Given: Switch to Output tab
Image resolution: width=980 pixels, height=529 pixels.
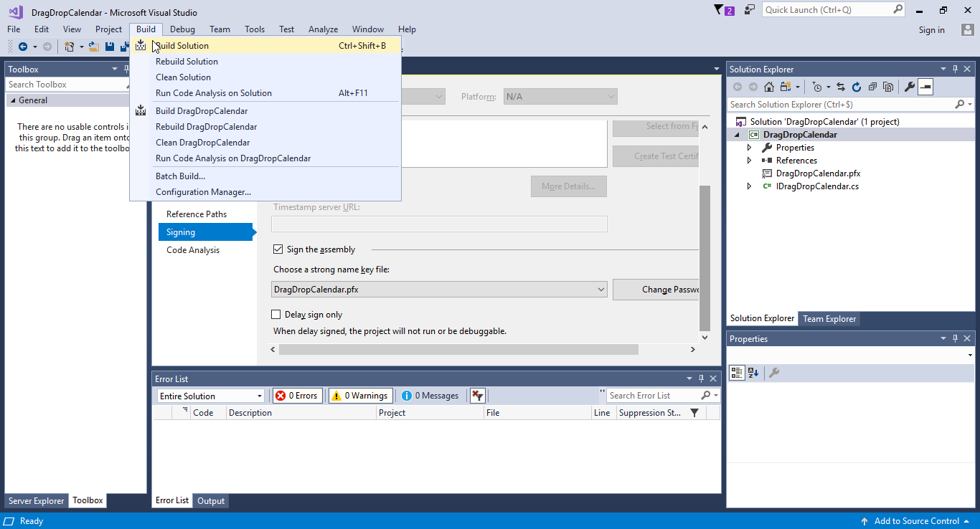Looking at the screenshot, I should [211, 501].
